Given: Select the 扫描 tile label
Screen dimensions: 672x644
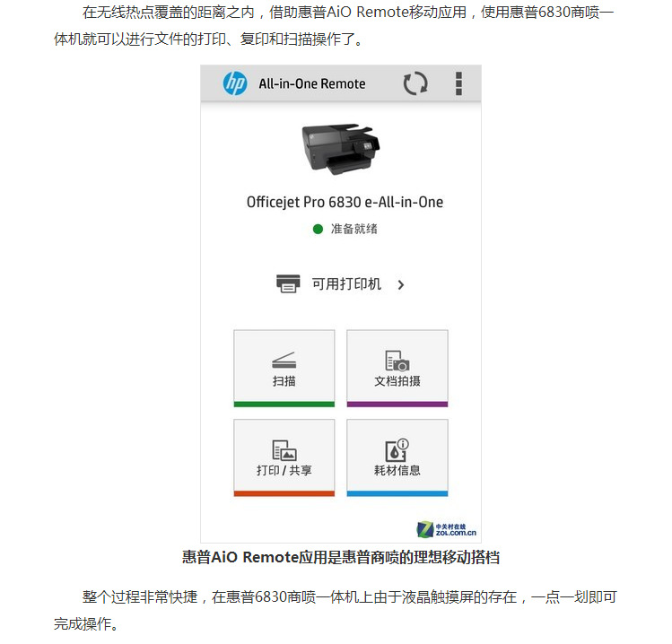Looking at the screenshot, I should pos(284,381).
